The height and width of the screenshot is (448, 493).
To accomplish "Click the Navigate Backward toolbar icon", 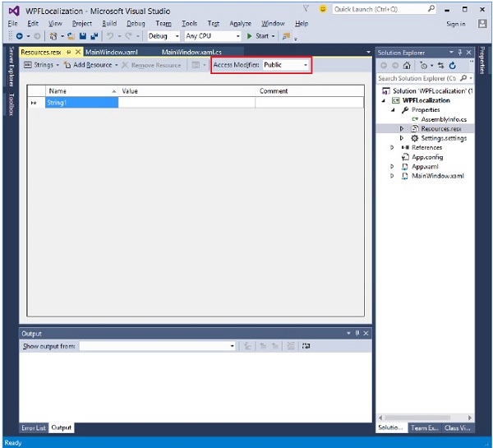I will [20, 36].
